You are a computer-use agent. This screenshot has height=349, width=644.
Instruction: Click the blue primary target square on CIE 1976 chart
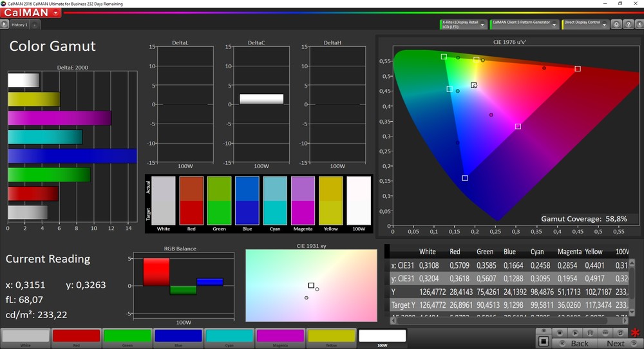[465, 178]
